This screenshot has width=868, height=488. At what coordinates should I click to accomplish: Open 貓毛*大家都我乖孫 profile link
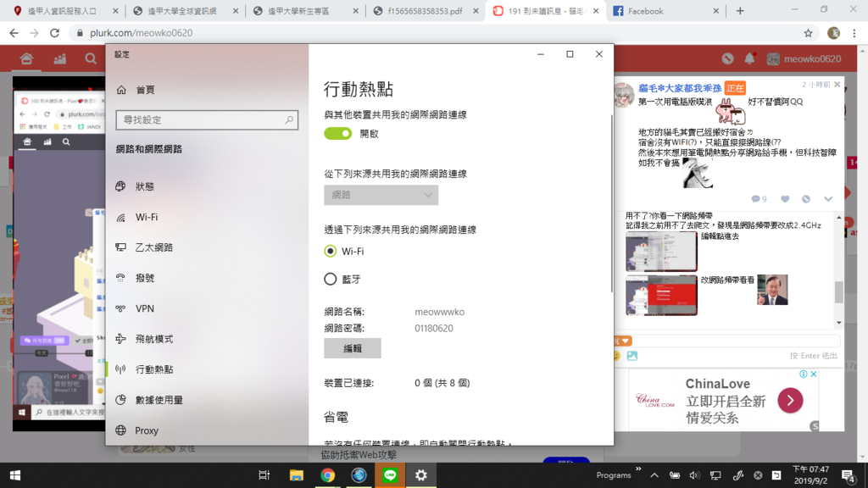pos(680,88)
